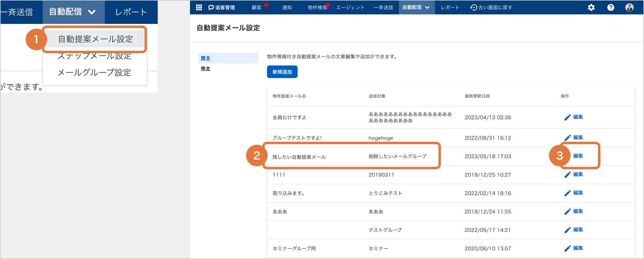Click セミナー target cell
Screen dimensions: 644x259
click(x=378, y=248)
